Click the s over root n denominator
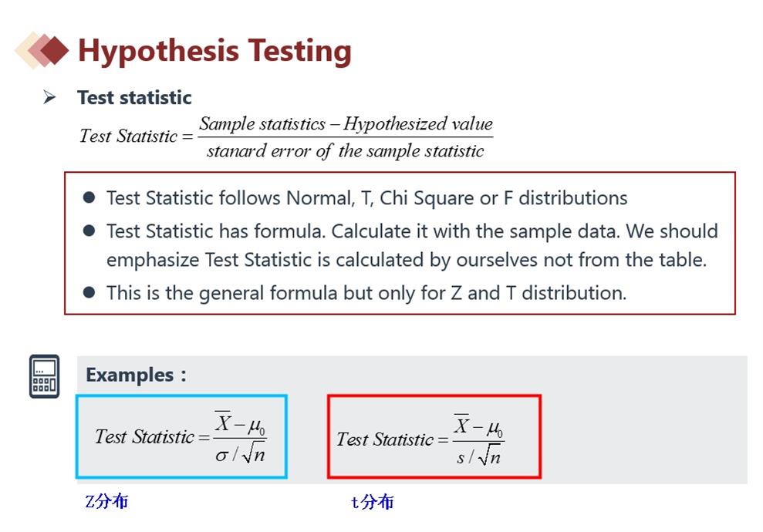Image resolution: width=763 pixels, height=532 pixels. 478,456
